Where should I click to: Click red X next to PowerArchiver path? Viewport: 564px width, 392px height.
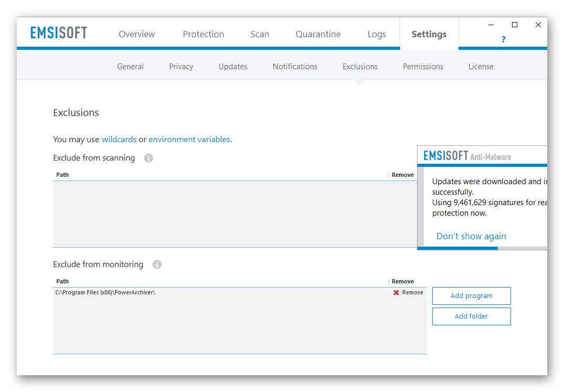(396, 292)
